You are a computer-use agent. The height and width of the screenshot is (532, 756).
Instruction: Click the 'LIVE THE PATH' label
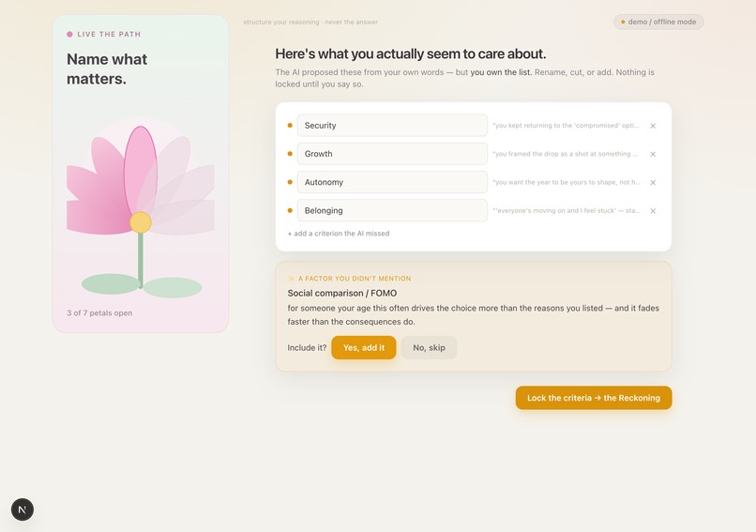click(x=109, y=34)
